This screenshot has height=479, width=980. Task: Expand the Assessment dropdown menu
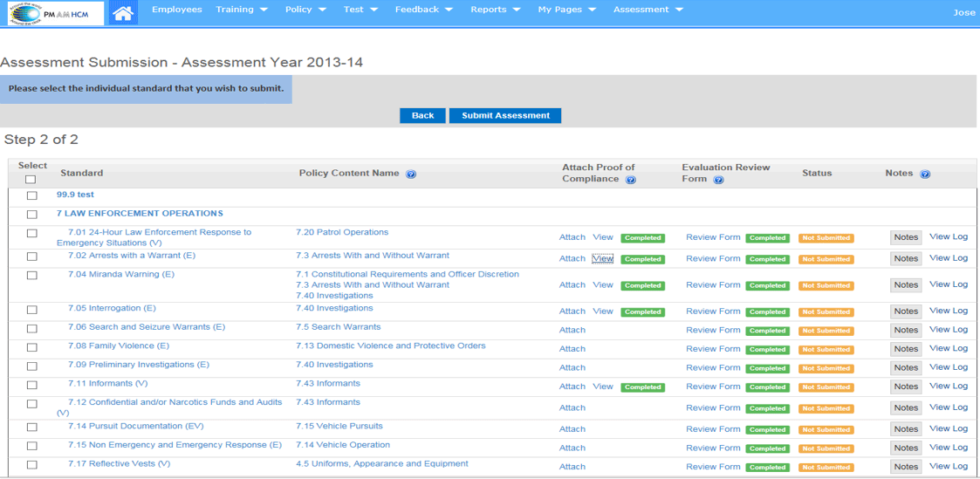(648, 10)
